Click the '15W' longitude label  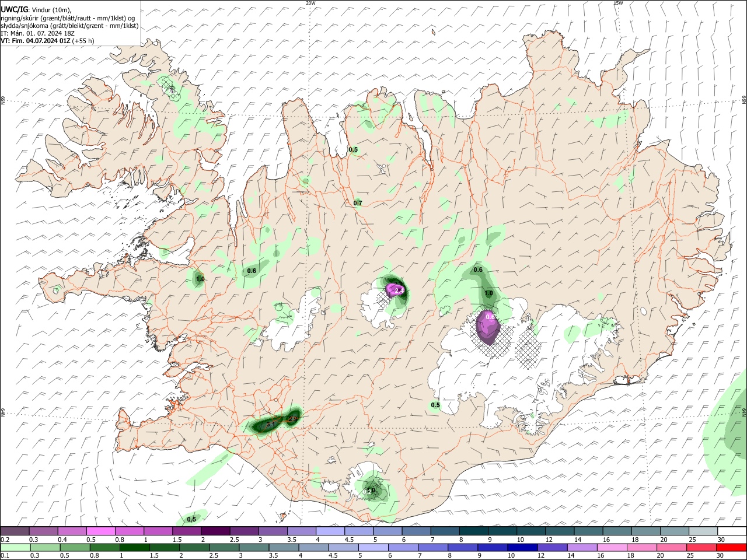point(618,3)
